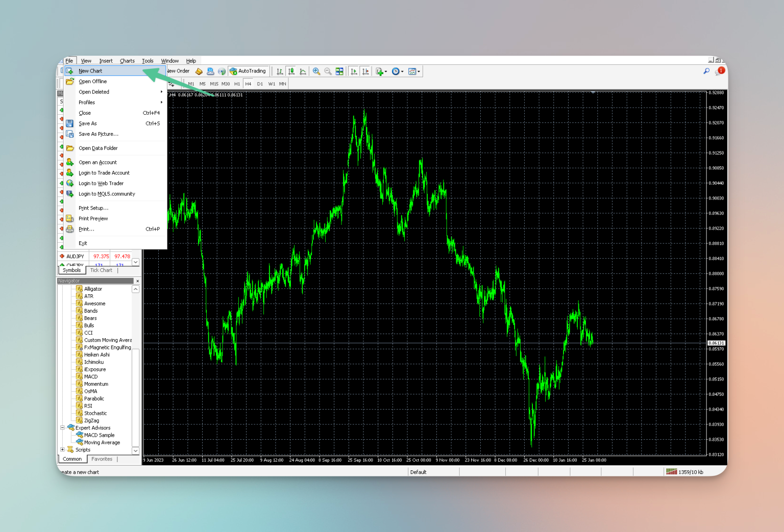
Task: Toggle the AutoTrading button
Action: tap(248, 71)
